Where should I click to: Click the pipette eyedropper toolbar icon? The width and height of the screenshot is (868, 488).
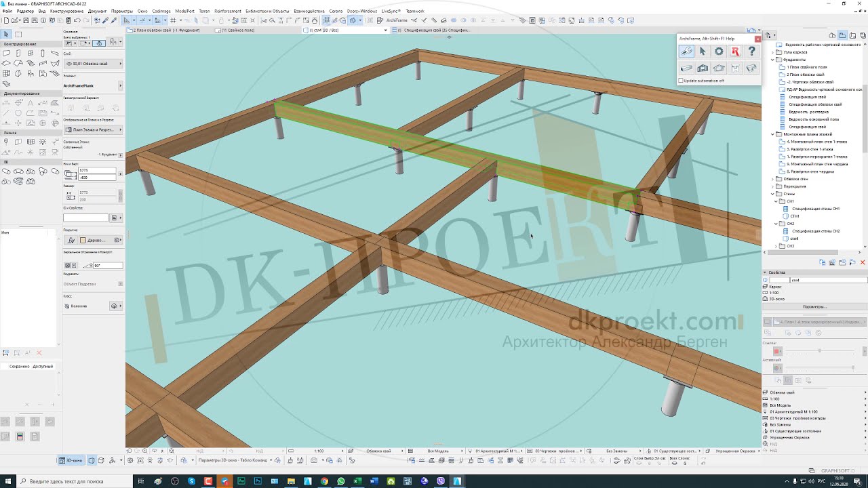(106, 20)
